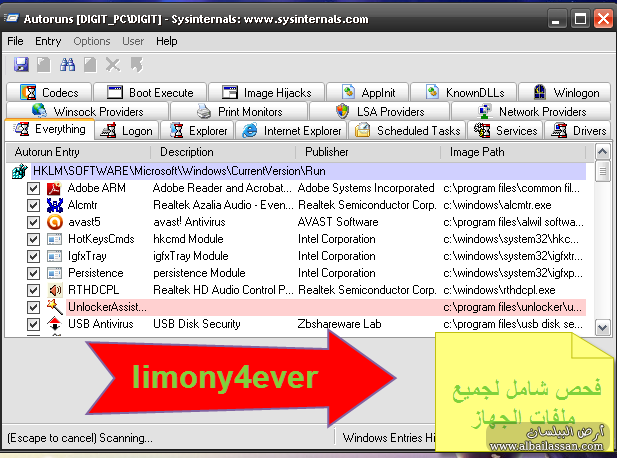Uncheck the Persistence autorun entry
The height and width of the screenshot is (458, 617).
(33, 273)
